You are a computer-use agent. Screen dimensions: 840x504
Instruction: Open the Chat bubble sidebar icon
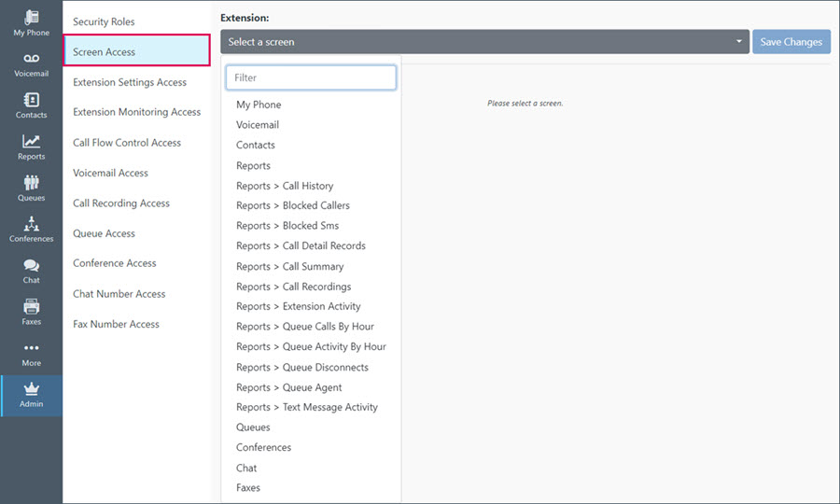click(x=31, y=265)
